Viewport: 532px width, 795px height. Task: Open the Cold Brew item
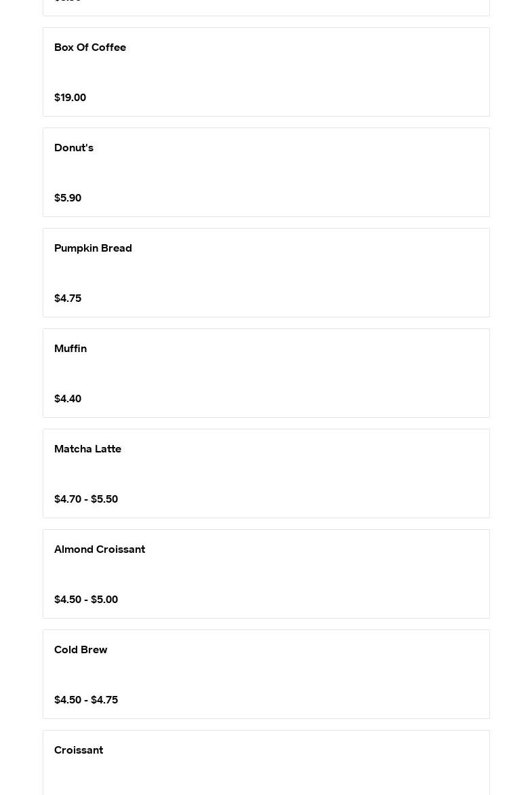coord(266,674)
